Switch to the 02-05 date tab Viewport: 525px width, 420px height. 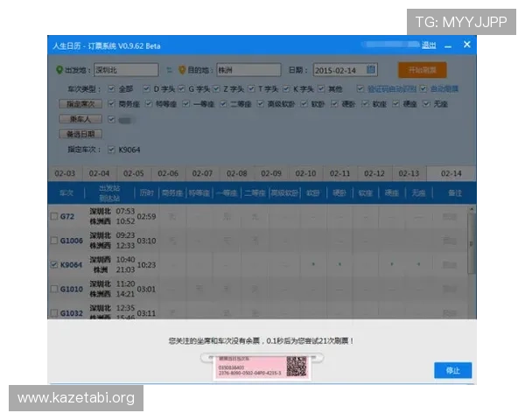click(134, 173)
